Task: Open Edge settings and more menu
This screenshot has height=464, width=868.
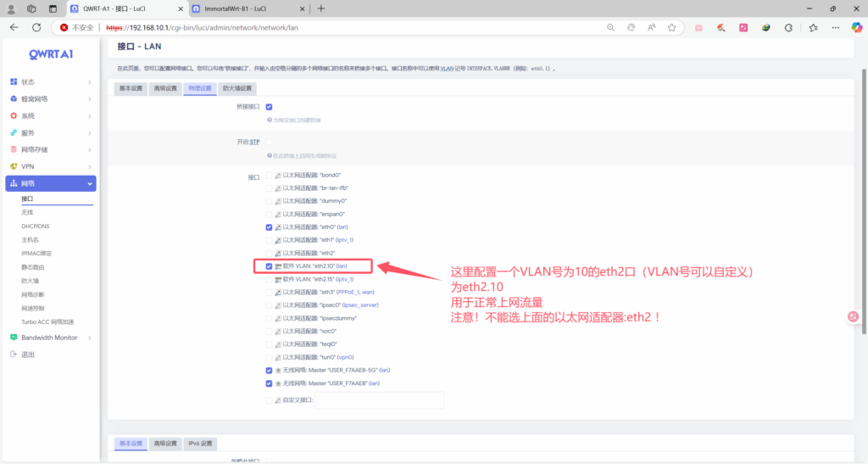Action: 833,27
